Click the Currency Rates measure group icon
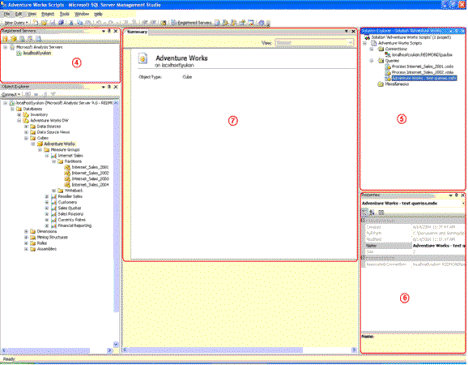Screen dimensions: 468x365 pyautogui.click(x=54, y=220)
